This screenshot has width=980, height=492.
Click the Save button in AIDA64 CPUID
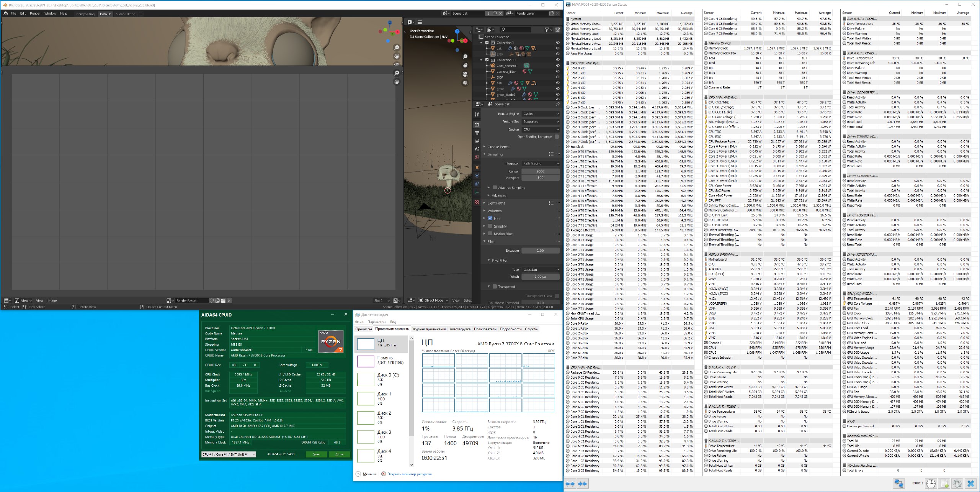(316, 454)
